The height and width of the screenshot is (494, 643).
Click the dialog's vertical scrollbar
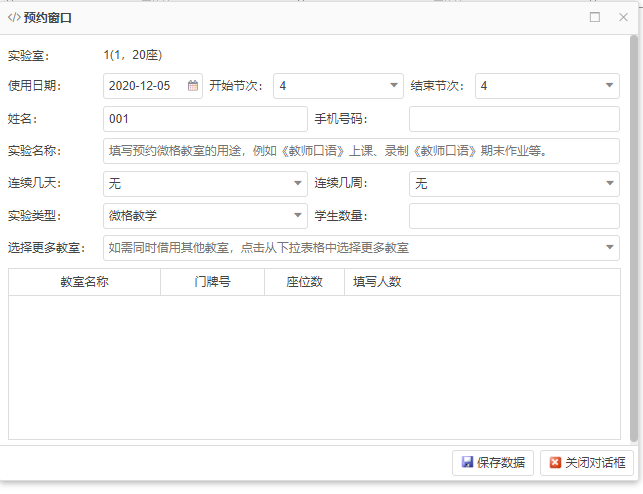tap(634, 150)
